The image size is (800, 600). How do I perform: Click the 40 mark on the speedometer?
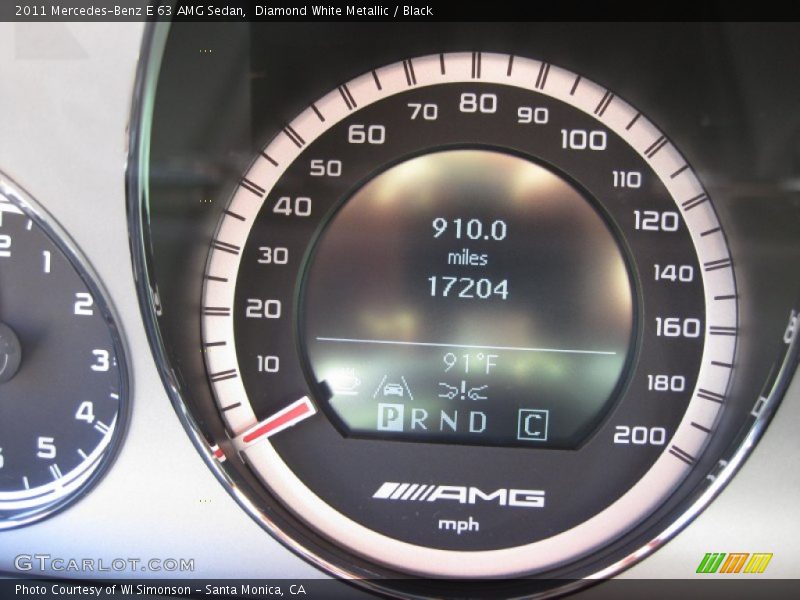(292, 207)
